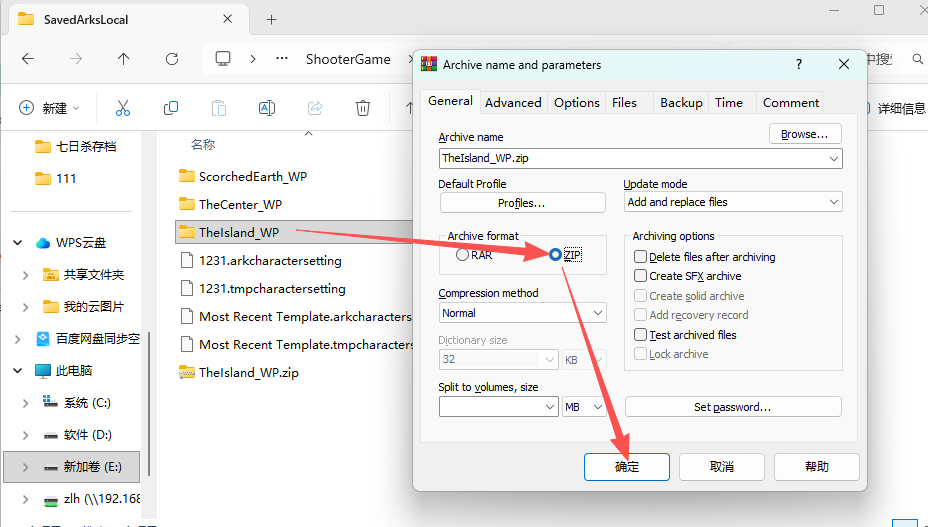This screenshot has height=527, width=928.
Task: Click the Set password button
Action: click(x=732, y=407)
